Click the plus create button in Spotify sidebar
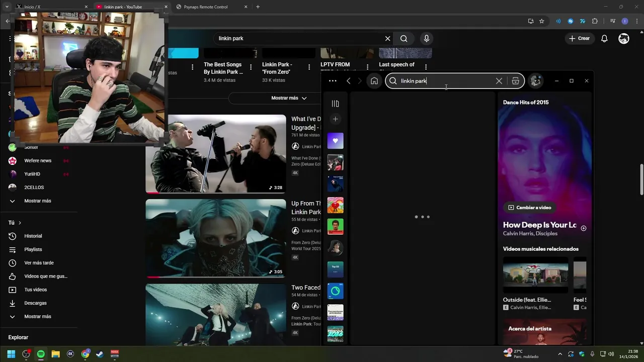This screenshot has height=362, width=644. pyautogui.click(x=336, y=119)
